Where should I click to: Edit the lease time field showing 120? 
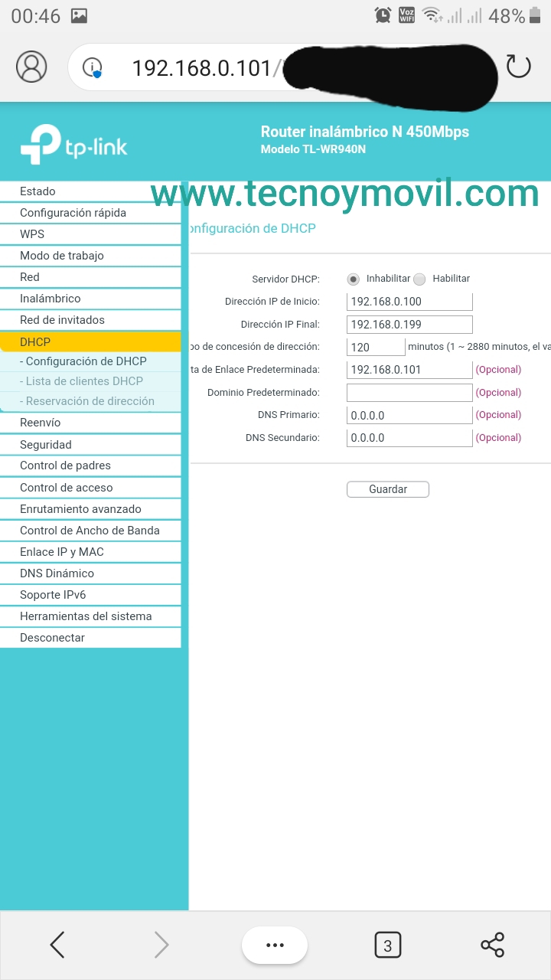(376, 347)
